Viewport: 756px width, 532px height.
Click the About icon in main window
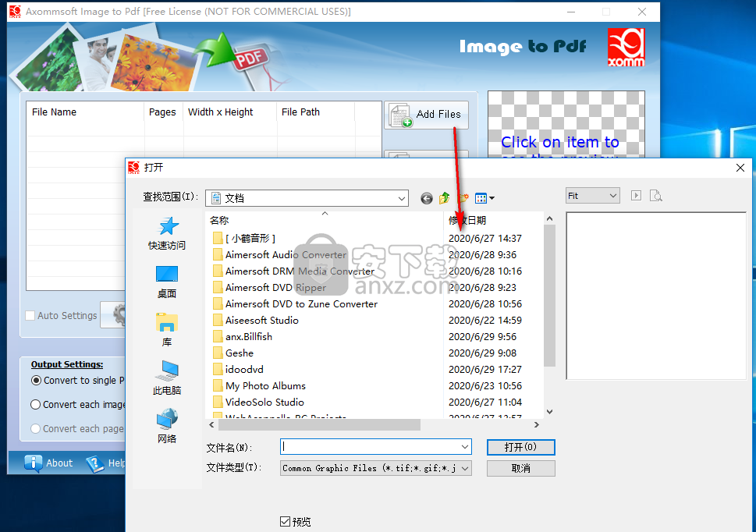pyautogui.click(x=34, y=463)
